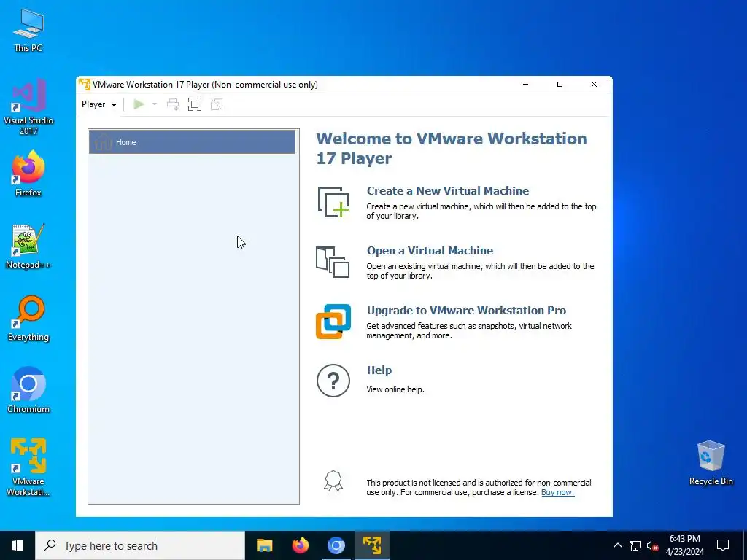Viewport: 747px width, 560px height.
Task: Click the Create a New Virtual Machine icon
Action: pyautogui.click(x=333, y=202)
